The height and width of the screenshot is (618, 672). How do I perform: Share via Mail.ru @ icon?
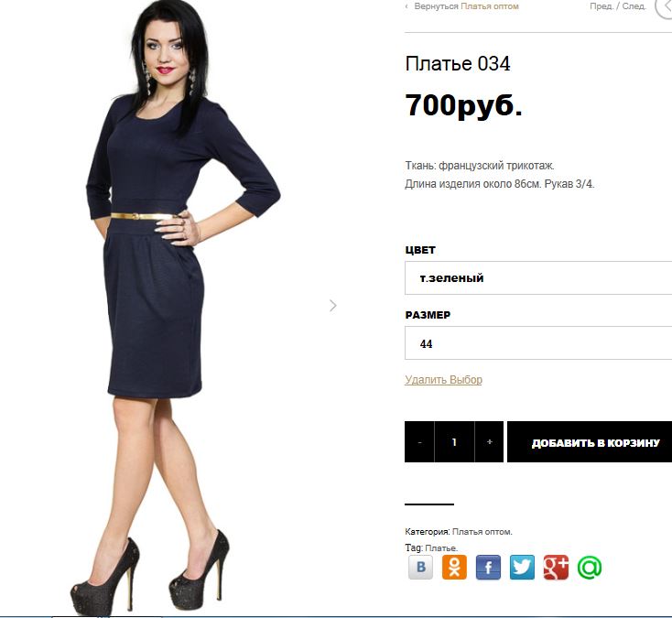[590, 567]
